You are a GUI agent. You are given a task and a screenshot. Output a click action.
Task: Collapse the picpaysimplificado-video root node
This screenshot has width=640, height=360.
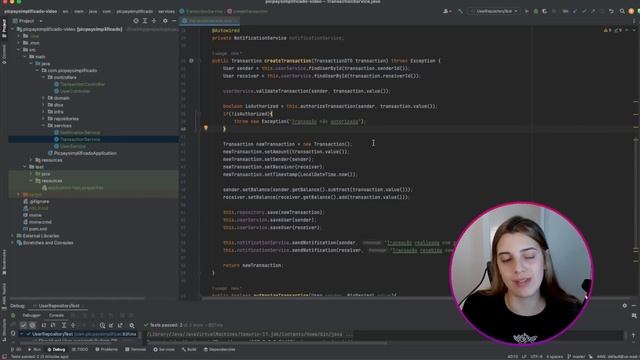coord(13,29)
